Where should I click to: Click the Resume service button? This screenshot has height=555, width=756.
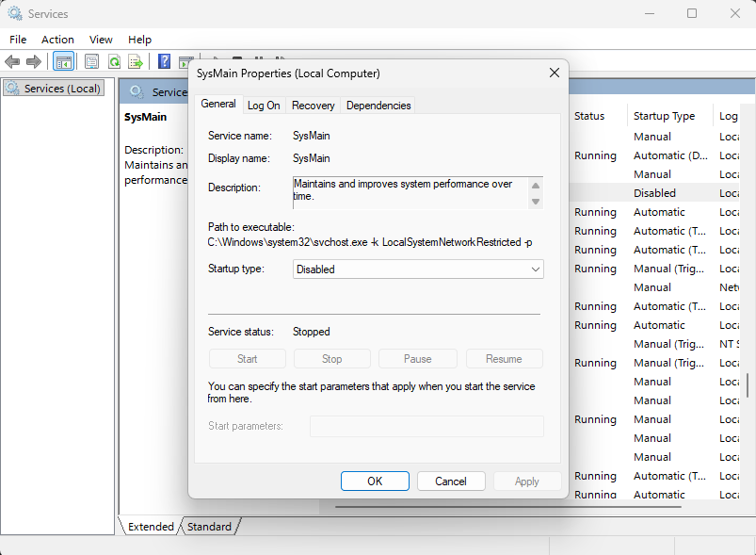pyautogui.click(x=505, y=359)
